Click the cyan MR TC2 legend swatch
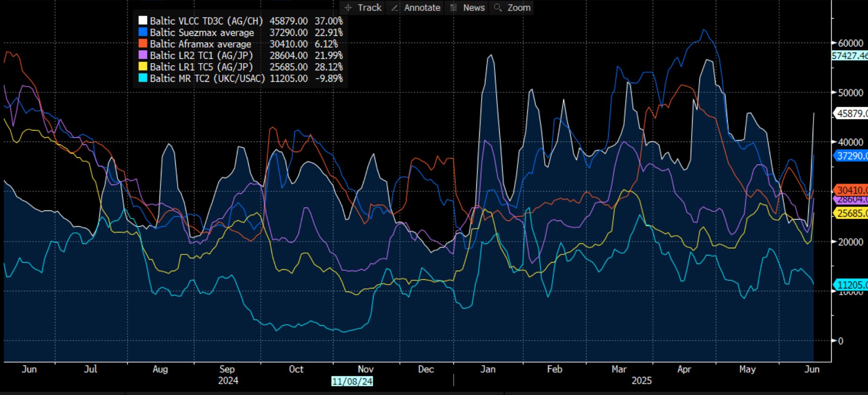The height and width of the screenshot is (395, 868). pyautogui.click(x=142, y=78)
